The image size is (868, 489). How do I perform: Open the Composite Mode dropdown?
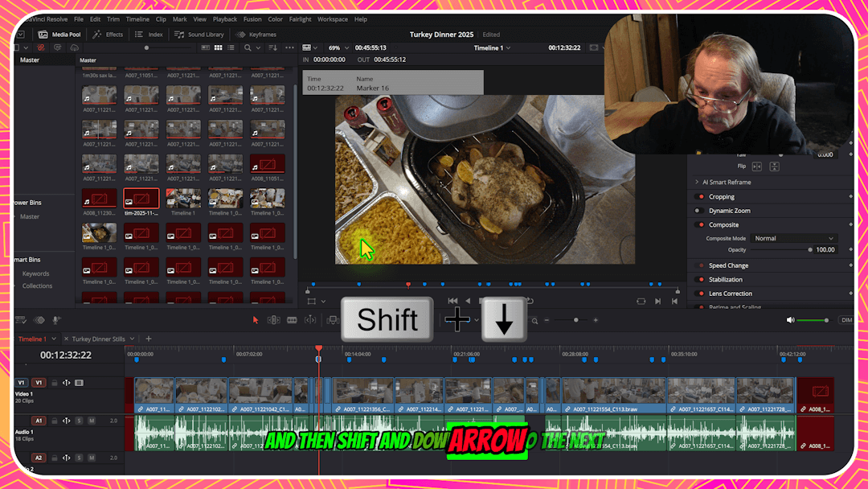(x=795, y=237)
